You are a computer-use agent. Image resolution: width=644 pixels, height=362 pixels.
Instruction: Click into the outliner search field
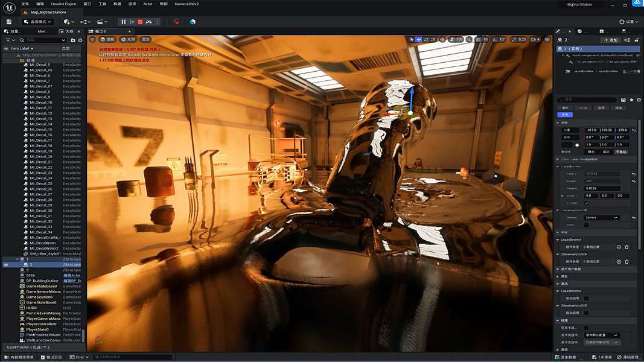point(43,40)
